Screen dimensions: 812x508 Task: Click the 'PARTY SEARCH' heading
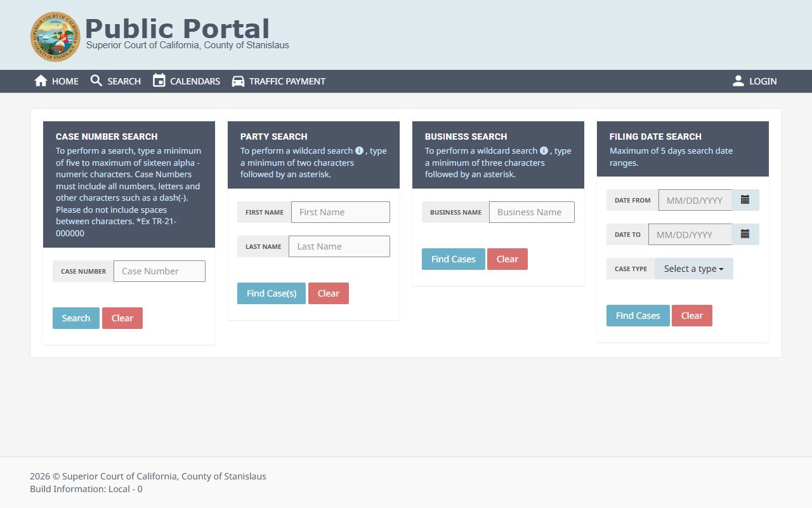pyautogui.click(x=273, y=137)
